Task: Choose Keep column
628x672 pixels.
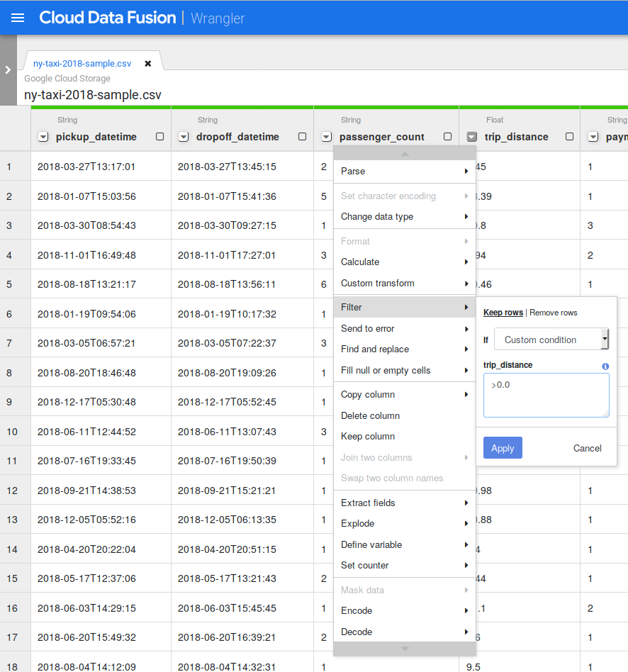Action: point(405,436)
